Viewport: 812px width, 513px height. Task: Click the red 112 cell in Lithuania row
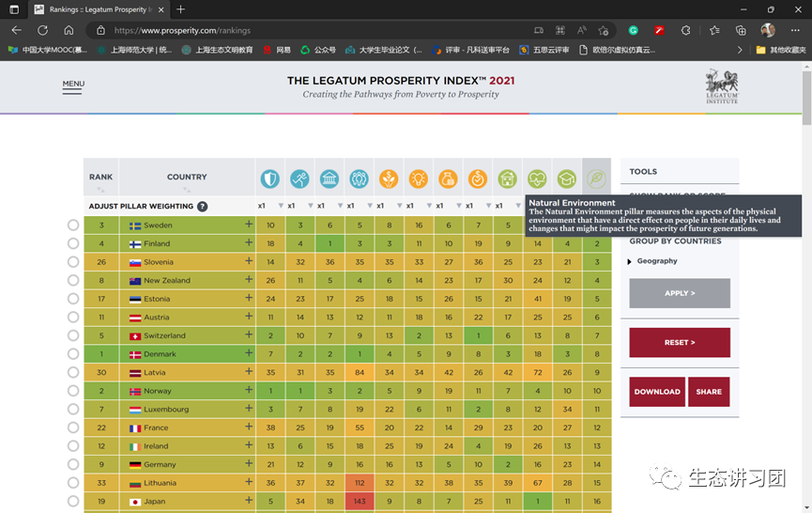360,482
